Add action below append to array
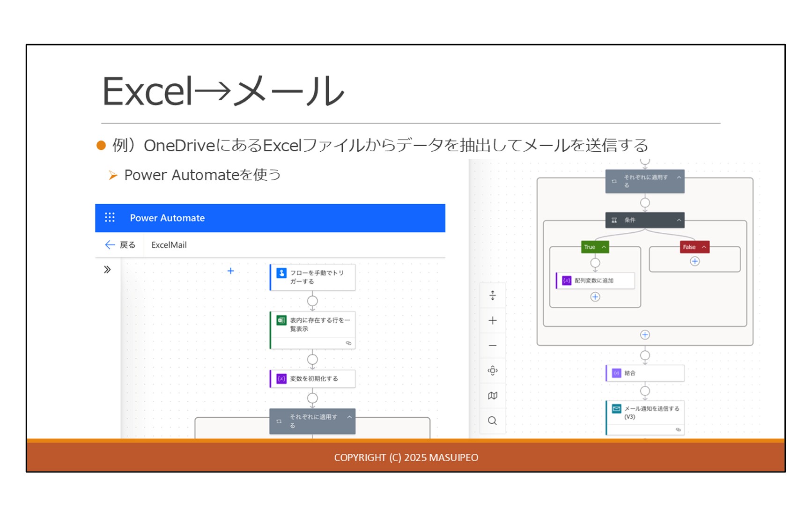 pyautogui.click(x=595, y=297)
